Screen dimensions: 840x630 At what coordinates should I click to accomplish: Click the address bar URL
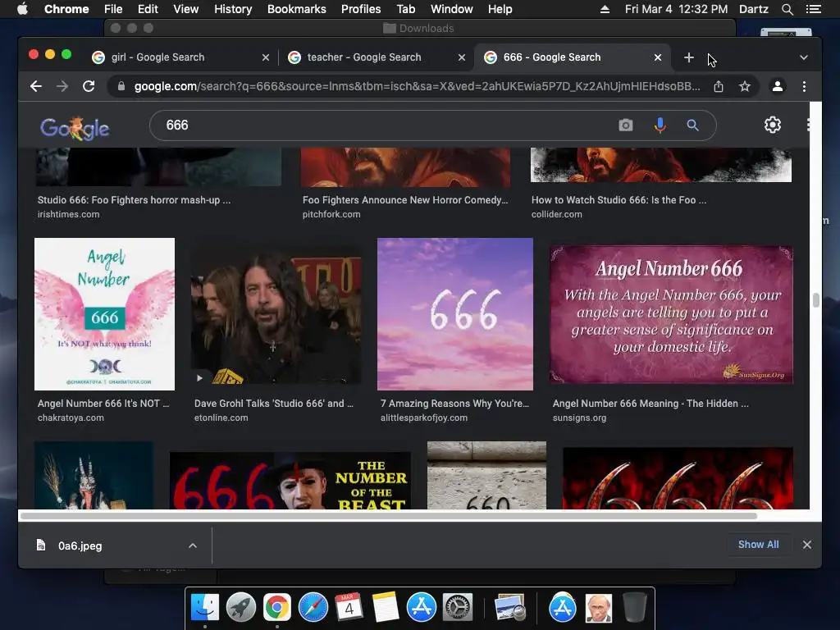417,86
